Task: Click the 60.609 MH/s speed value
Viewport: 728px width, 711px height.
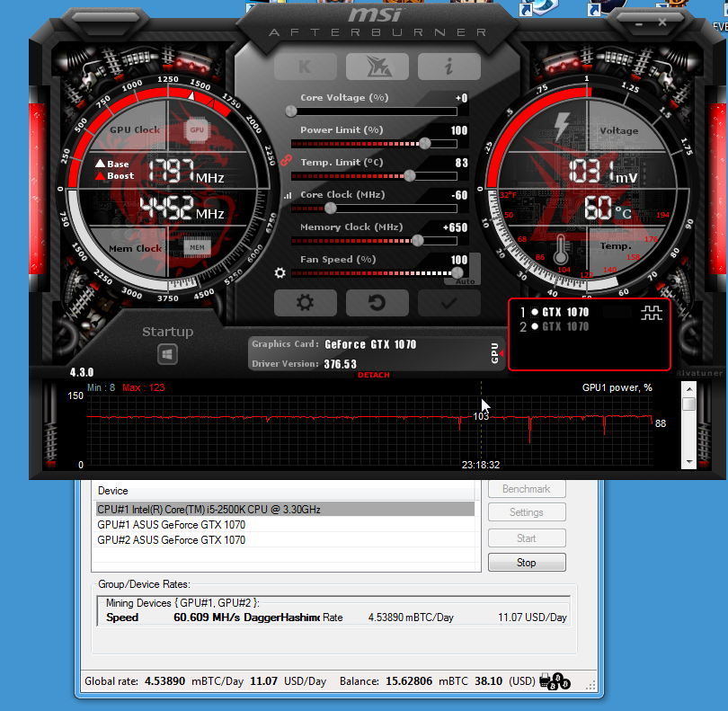Action: click(x=207, y=618)
